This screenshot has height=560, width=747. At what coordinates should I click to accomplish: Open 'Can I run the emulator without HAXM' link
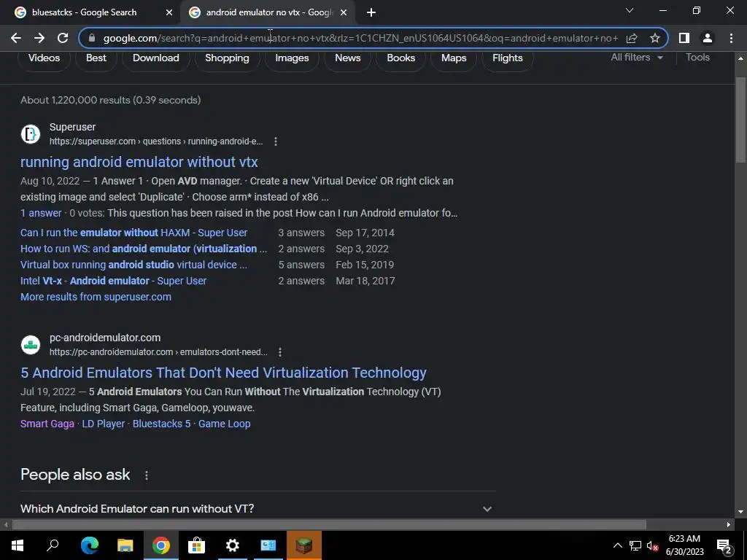coord(134,233)
